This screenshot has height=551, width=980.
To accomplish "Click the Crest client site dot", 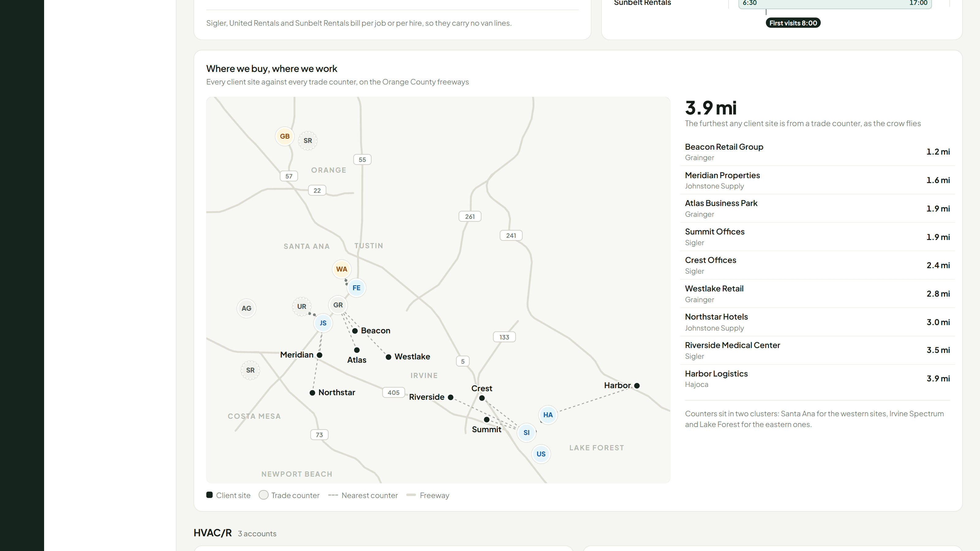I will (482, 398).
